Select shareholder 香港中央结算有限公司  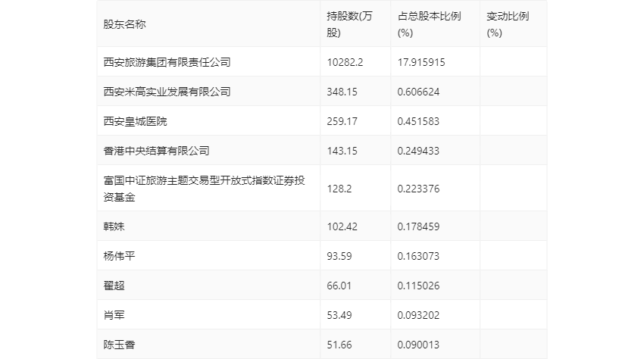click(156, 151)
